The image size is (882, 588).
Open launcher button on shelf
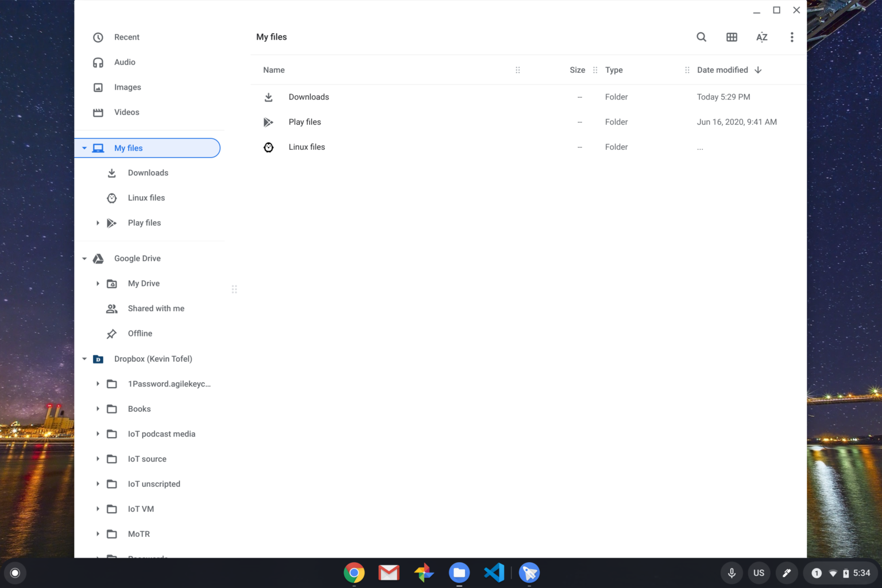click(x=16, y=572)
